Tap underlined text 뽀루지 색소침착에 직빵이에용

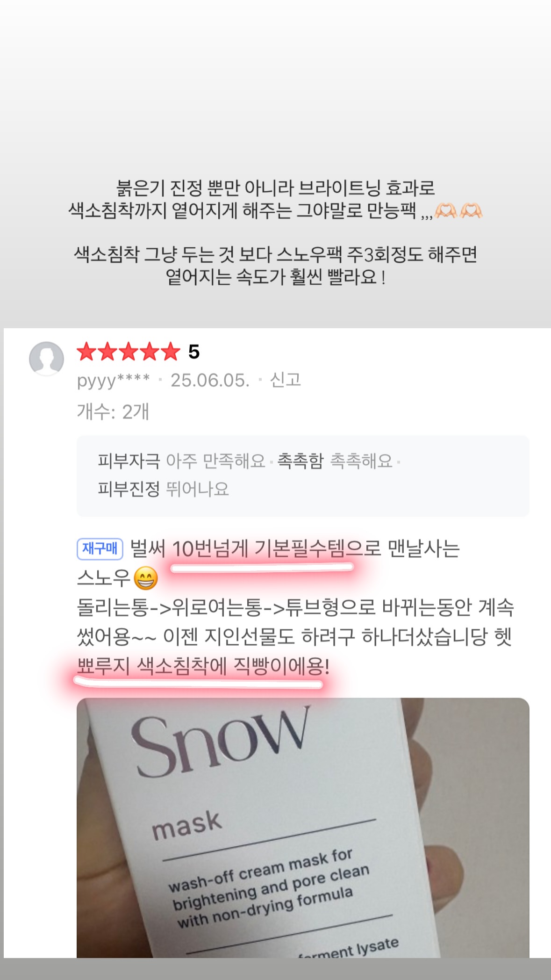tap(203, 666)
